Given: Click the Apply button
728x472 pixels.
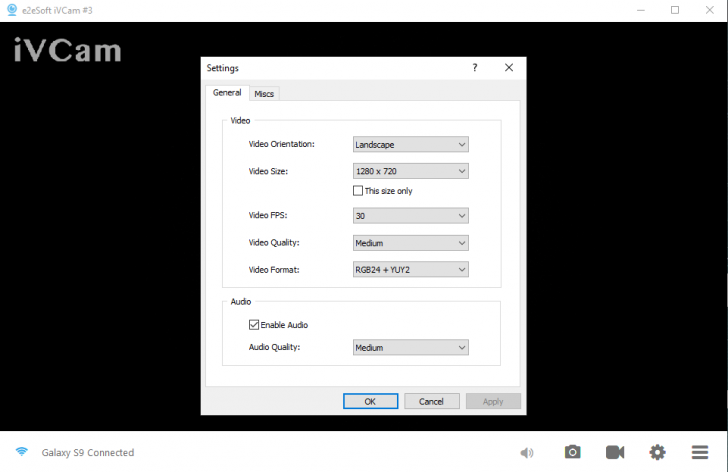Looking at the screenshot, I should click(x=493, y=401).
